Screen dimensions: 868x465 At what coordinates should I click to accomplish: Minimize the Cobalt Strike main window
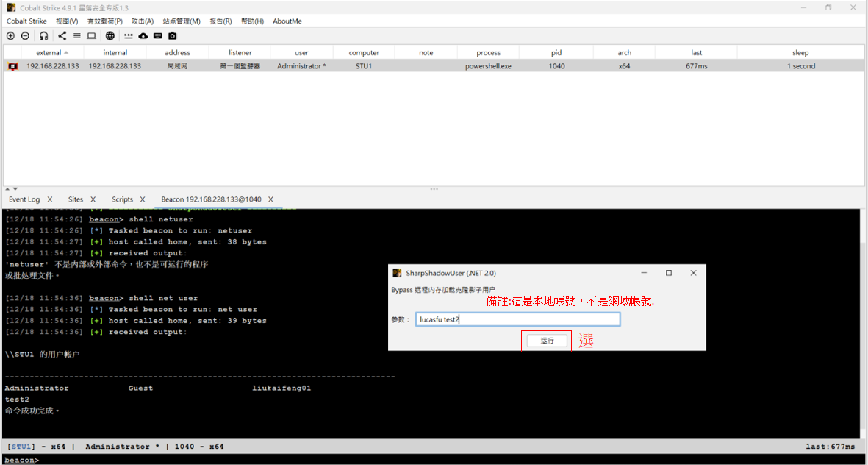click(803, 7)
